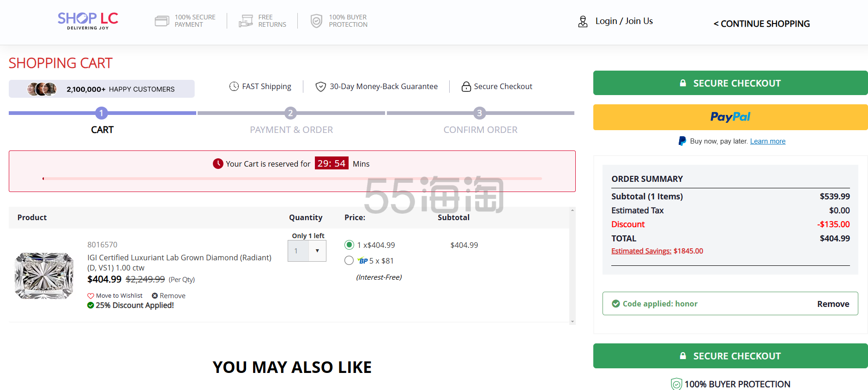Click the Shop LC logo

(x=88, y=21)
